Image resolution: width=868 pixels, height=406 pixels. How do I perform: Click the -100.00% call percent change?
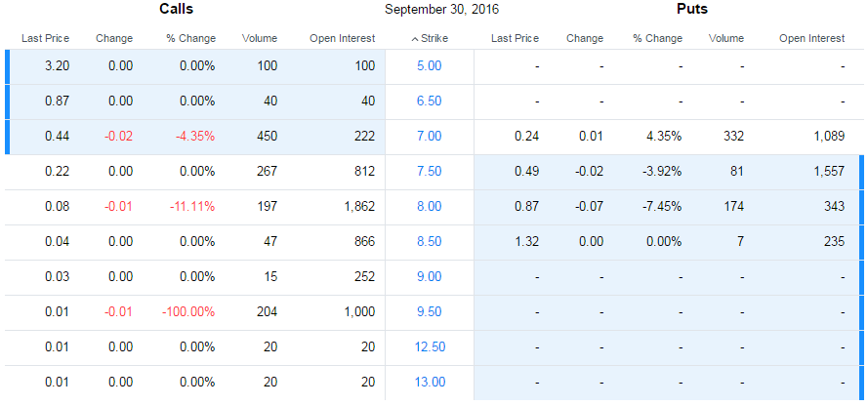(x=188, y=312)
